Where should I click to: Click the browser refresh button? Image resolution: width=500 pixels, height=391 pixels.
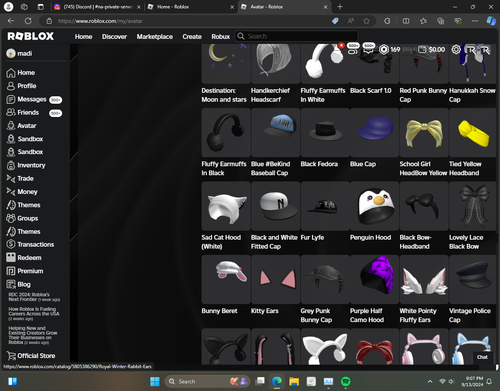(x=28, y=21)
